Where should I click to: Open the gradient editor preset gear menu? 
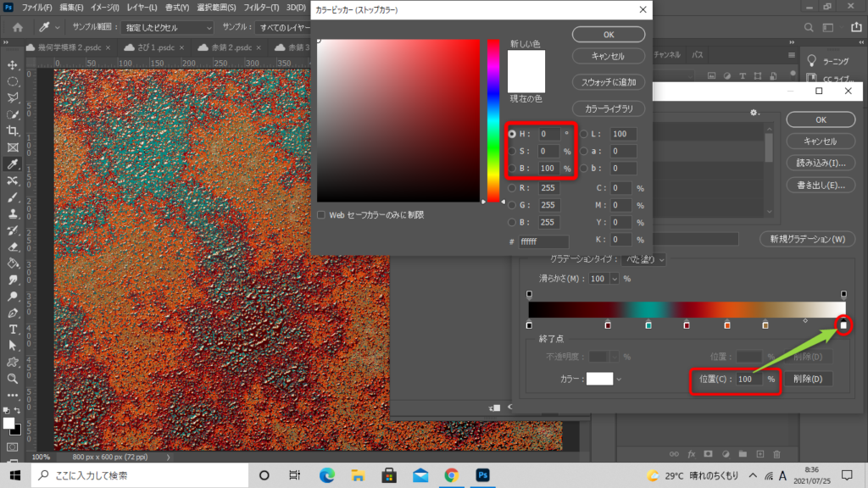pos(754,113)
